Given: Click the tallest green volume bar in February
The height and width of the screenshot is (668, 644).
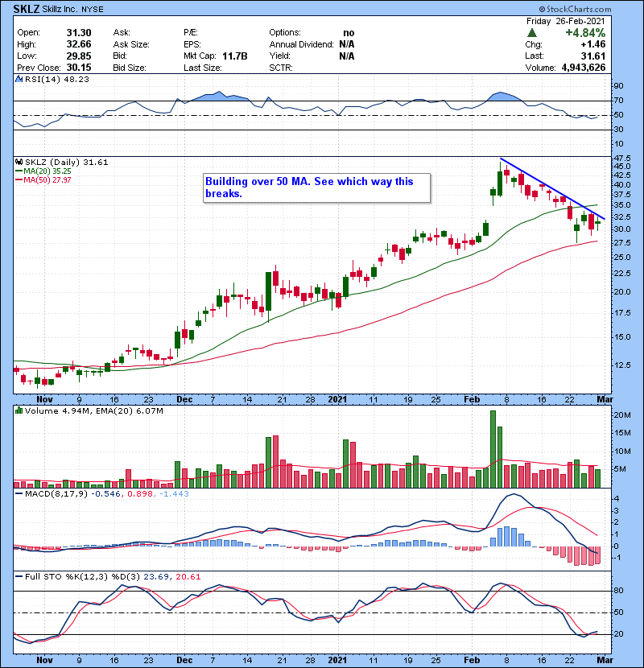Looking at the screenshot, I should 493,449.
